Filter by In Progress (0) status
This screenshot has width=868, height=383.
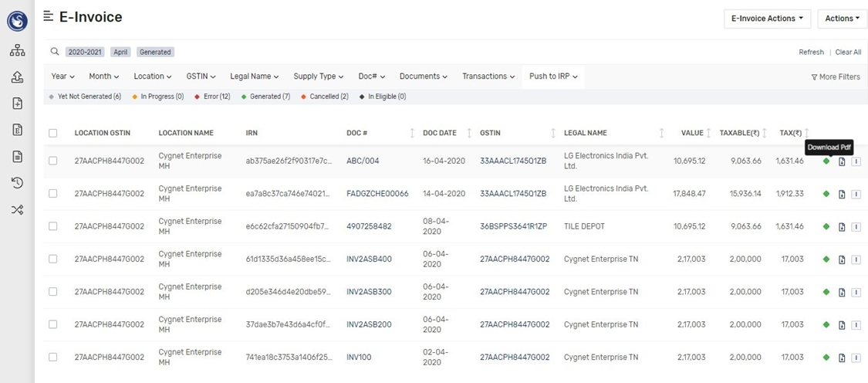(x=157, y=97)
